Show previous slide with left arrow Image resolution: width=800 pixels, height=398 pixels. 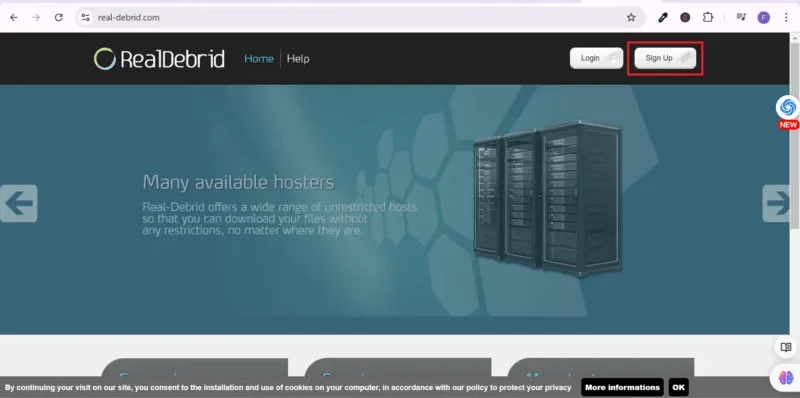pos(18,203)
